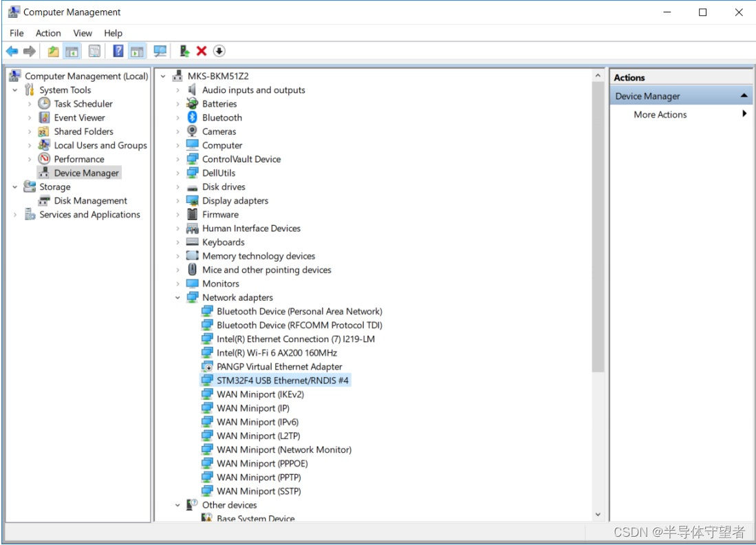Select Computer Management (Local) root
The height and width of the screenshot is (545, 756).
[x=86, y=76]
